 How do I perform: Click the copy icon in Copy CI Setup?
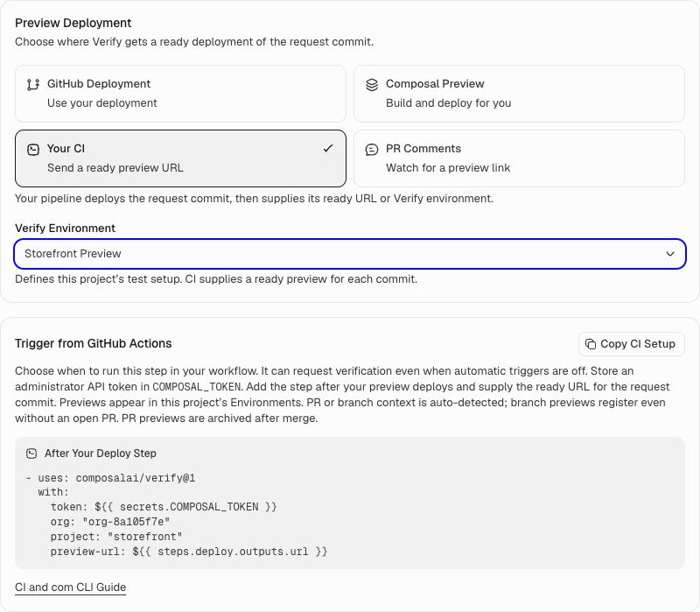pyautogui.click(x=591, y=344)
